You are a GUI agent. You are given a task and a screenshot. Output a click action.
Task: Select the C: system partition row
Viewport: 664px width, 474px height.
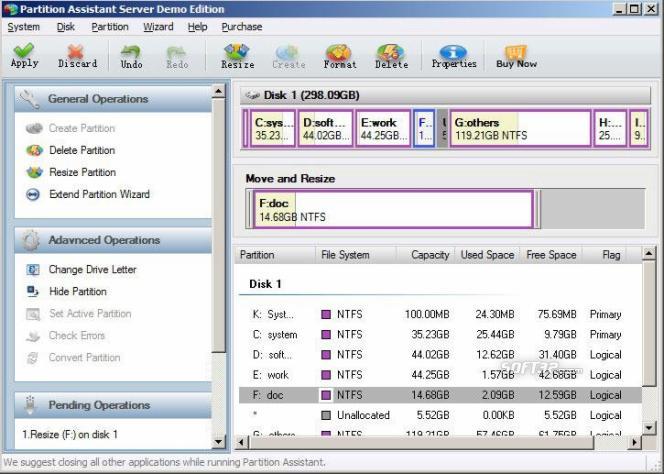tap(440, 335)
